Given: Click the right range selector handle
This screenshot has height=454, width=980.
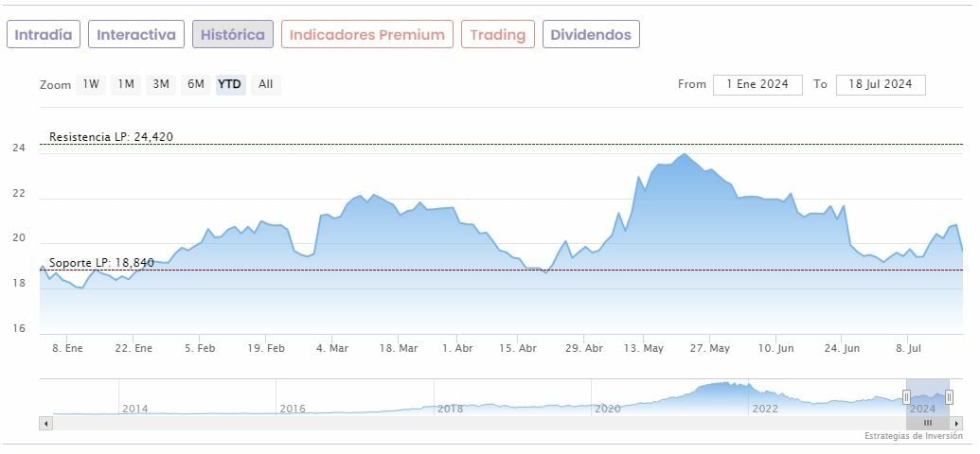Looking at the screenshot, I should tap(949, 397).
